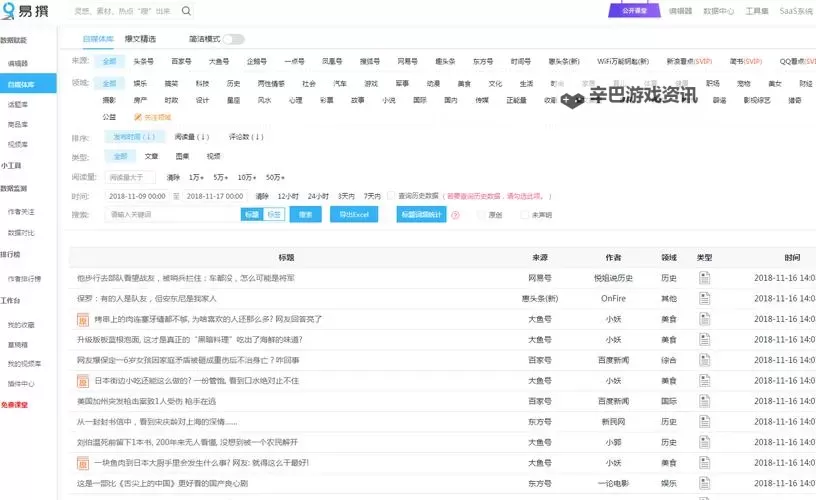The height and width of the screenshot is (500, 816).
Task: Switch to 爆文精选 tab
Action: point(140,39)
